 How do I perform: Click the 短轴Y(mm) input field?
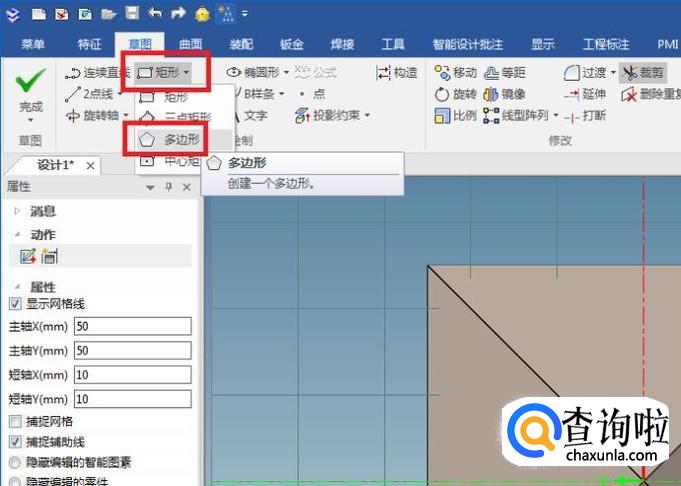132,399
